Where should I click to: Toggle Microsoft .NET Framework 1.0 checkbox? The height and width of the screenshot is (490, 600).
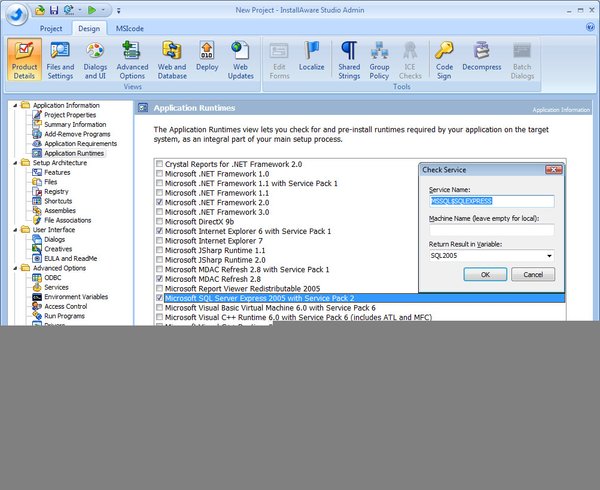point(160,173)
